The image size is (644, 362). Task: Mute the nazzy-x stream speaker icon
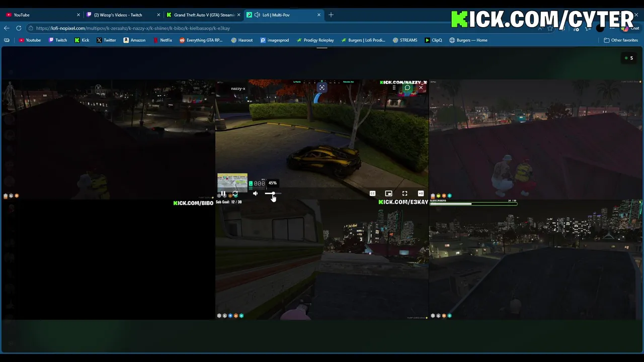point(255,194)
